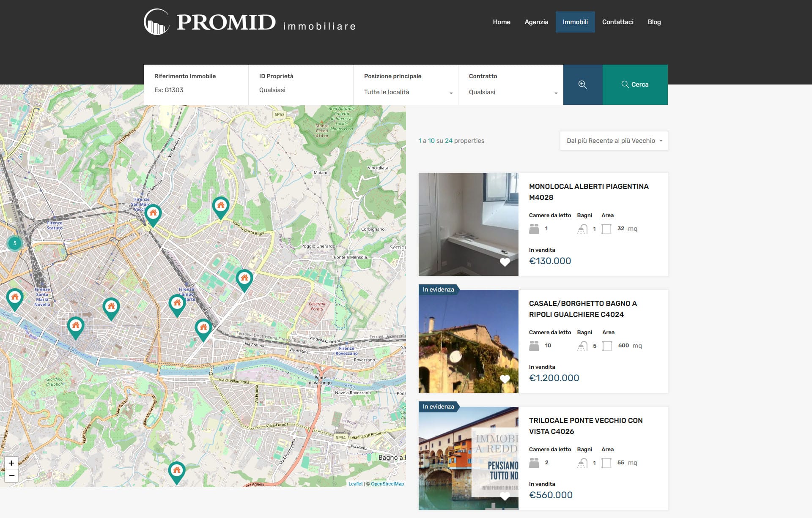Click the Riferimento Immobile input field
Image resolution: width=812 pixels, height=518 pixels.
[x=195, y=90]
